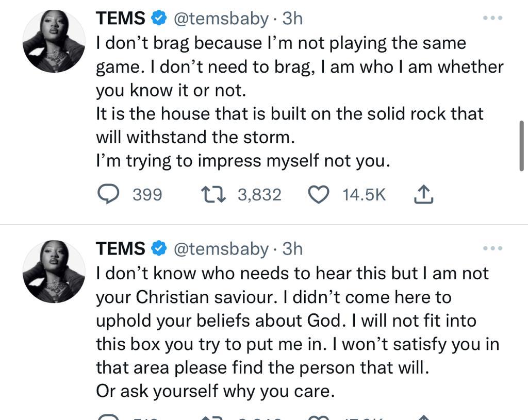Viewport: 528px width, 420px height.
Task: Open the tweet about the solid rock house
Action: click(289, 113)
